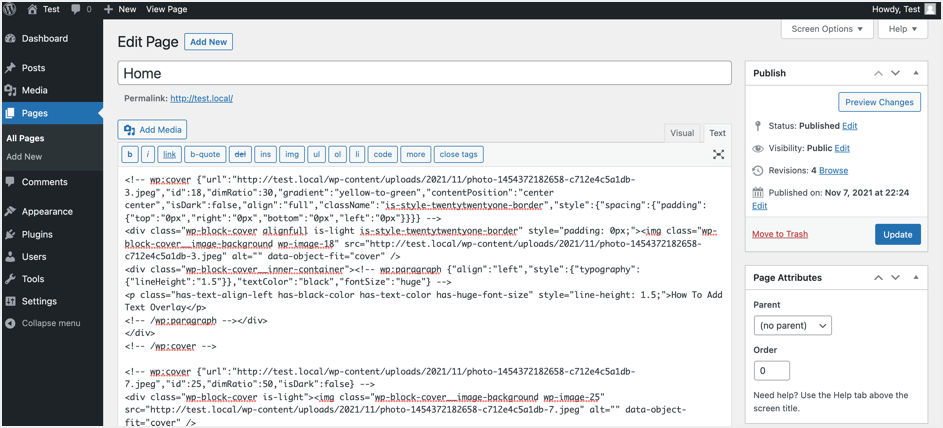Click the Dashboard icon in sidebar
943x428 pixels.
tap(10, 39)
